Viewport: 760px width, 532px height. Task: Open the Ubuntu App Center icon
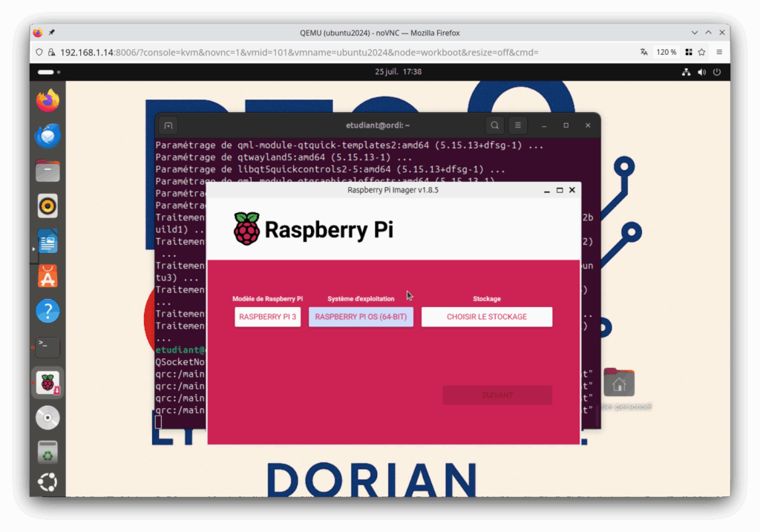point(47,277)
